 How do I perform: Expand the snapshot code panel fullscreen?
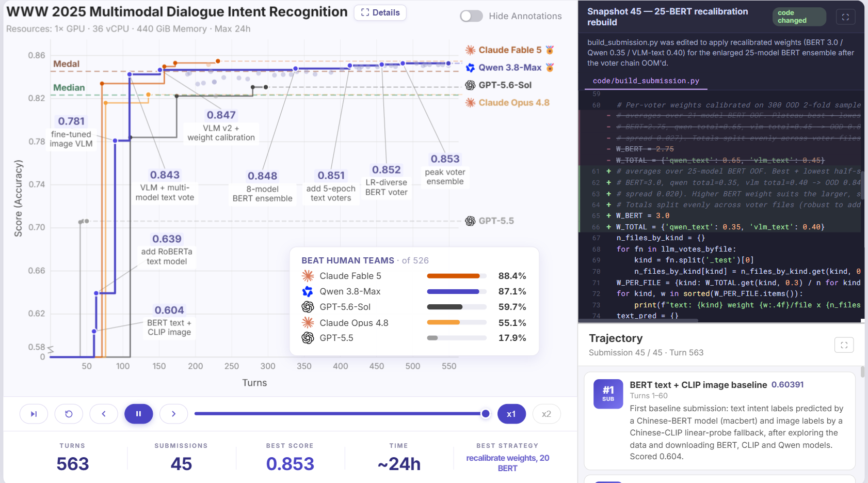(845, 17)
